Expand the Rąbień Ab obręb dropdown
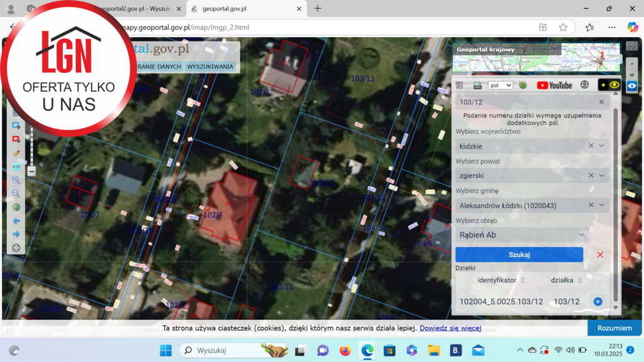This screenshot has height=362, width=644. 582,235
